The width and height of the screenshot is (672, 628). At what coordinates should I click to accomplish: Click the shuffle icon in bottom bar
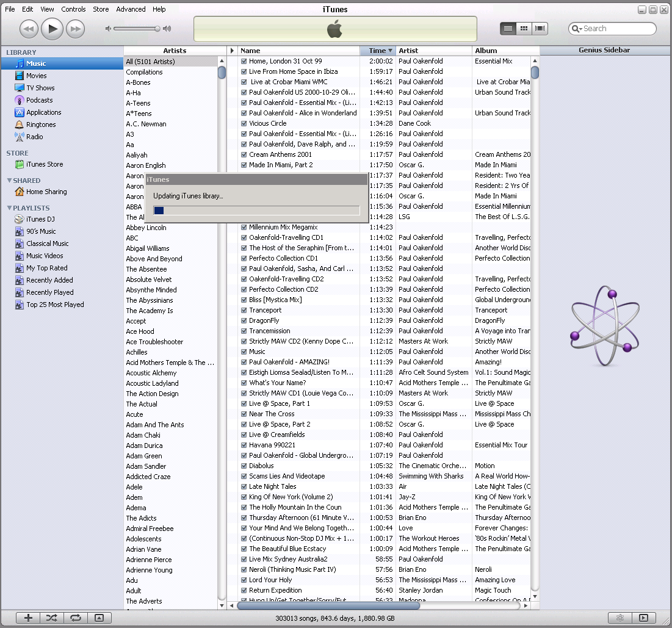[52, 618]
